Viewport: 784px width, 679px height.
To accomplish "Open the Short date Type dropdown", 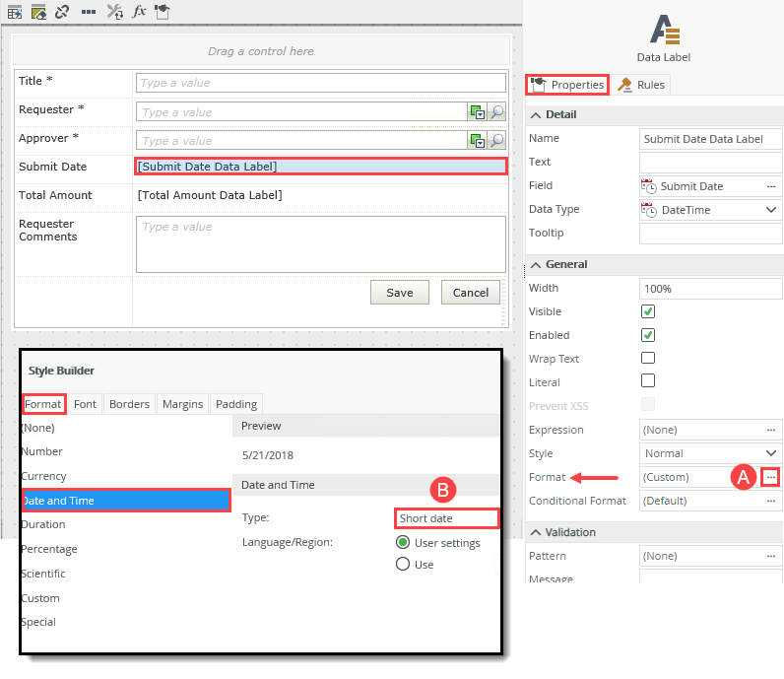I will 446,518.
